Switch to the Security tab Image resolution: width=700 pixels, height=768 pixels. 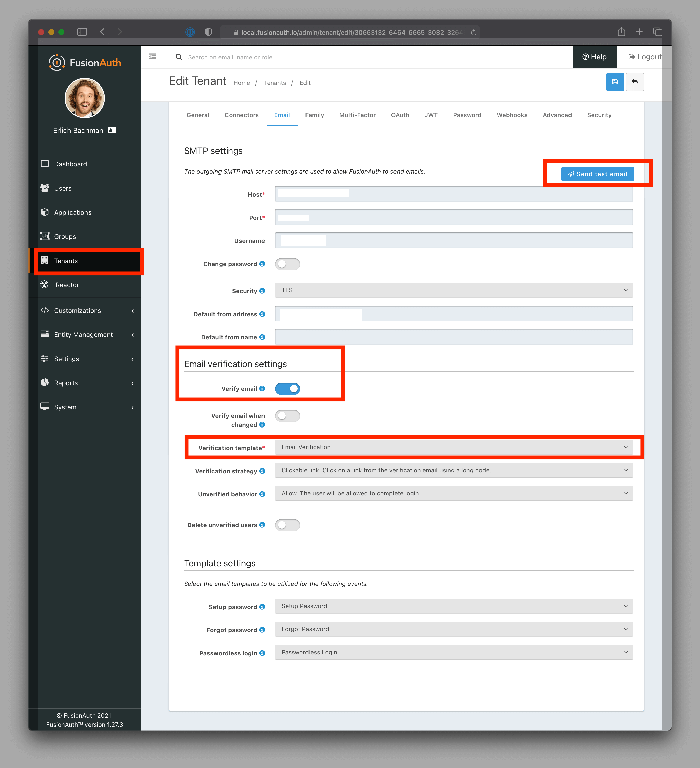[599, 115]
